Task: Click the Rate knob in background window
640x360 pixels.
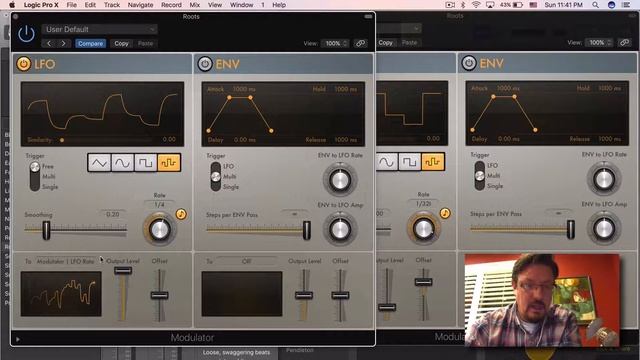Action: pos(423,229)
